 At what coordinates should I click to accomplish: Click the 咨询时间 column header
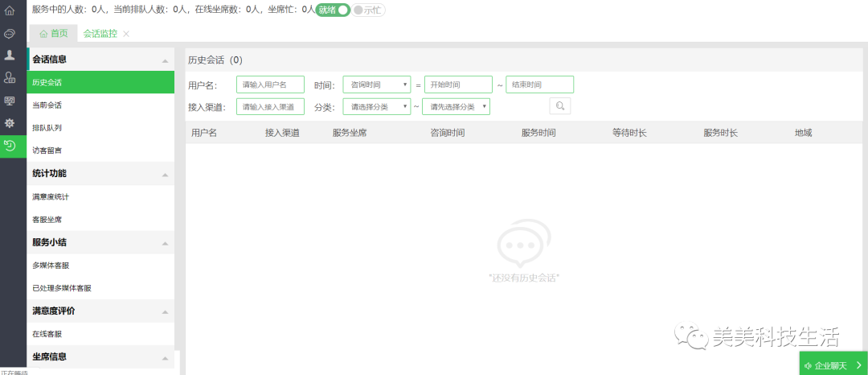[448, 133]
